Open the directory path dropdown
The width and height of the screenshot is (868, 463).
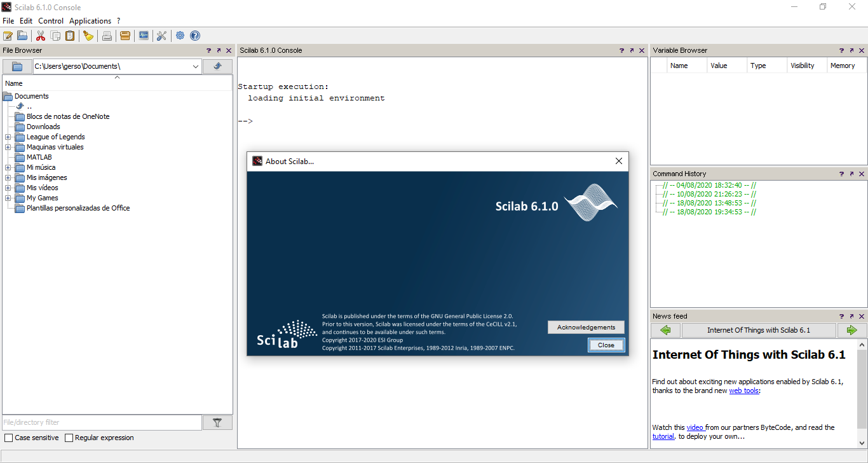point(195,66)
